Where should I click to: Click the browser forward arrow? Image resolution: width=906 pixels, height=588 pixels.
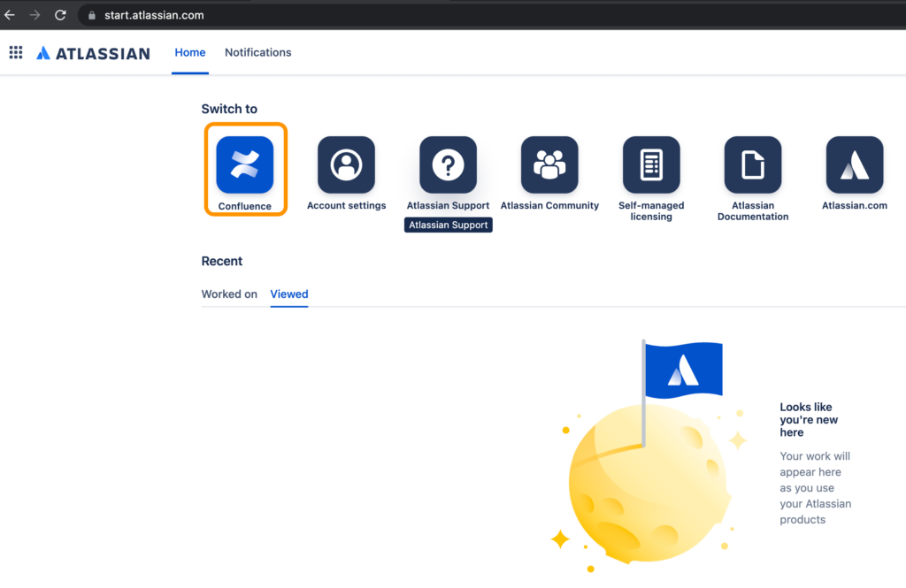click(x=35, y=15)
